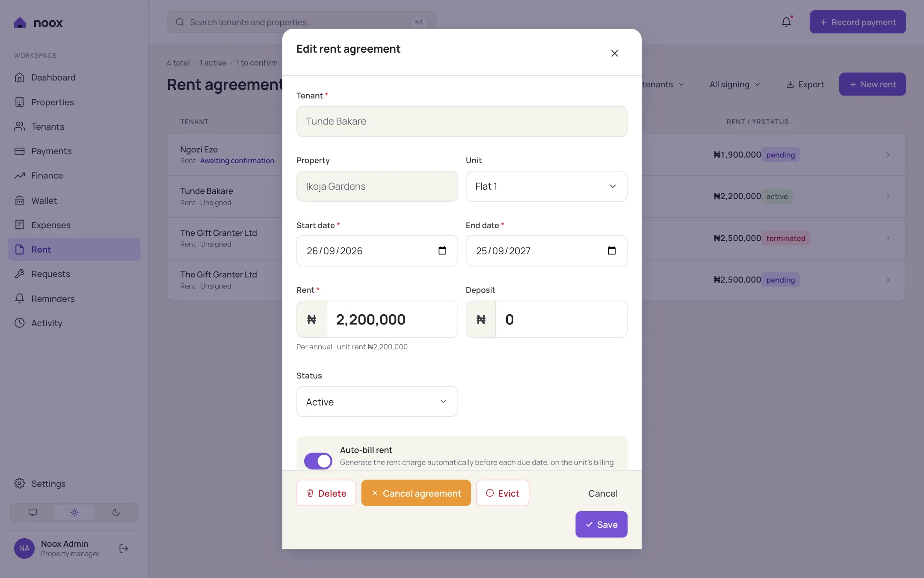Expand the Status dropdown showing Active
The image size is (924, 578).
pyautogui.click(x=377, y=402)
